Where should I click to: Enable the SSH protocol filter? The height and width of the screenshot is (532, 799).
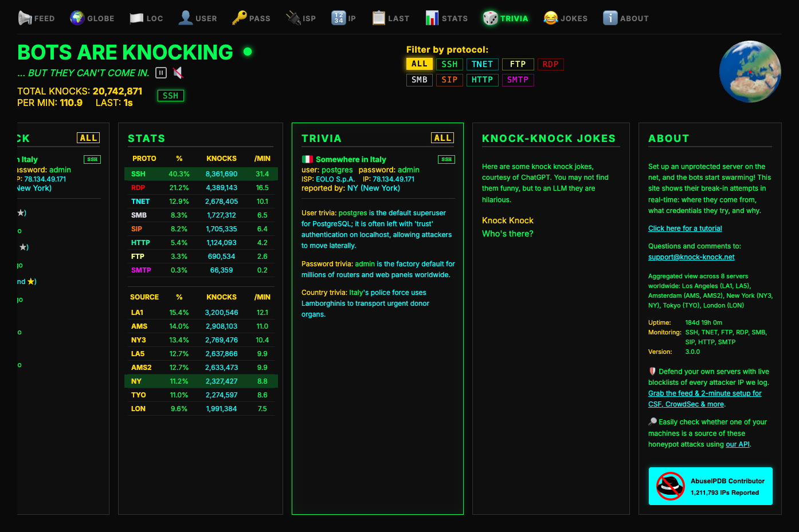[x=449, y=64]
